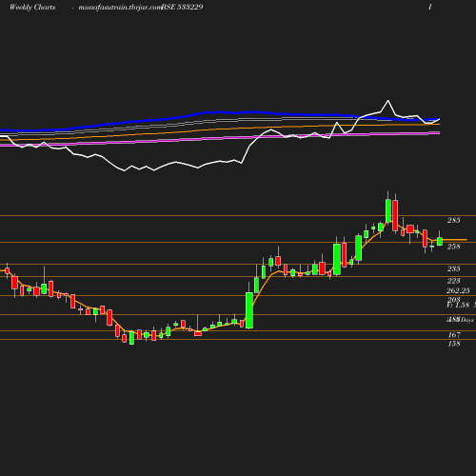
Task: Click the BSE 533229 stock code
Action: click(x=182, y=7)
